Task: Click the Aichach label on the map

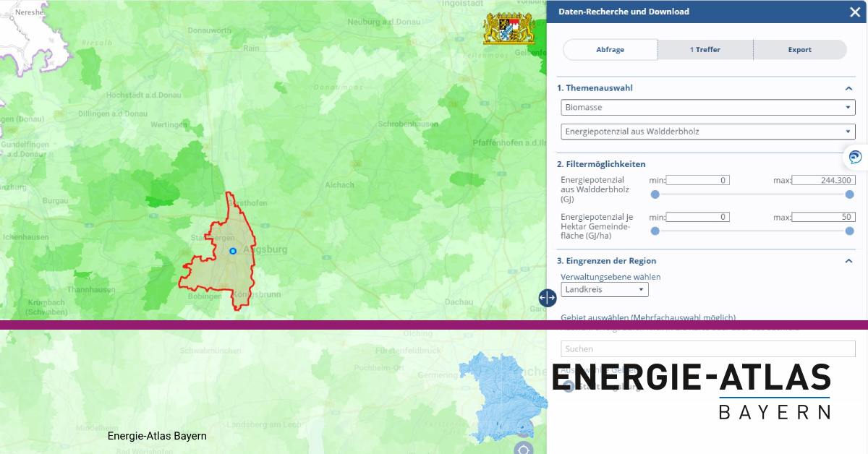Action: pos(340,185)
